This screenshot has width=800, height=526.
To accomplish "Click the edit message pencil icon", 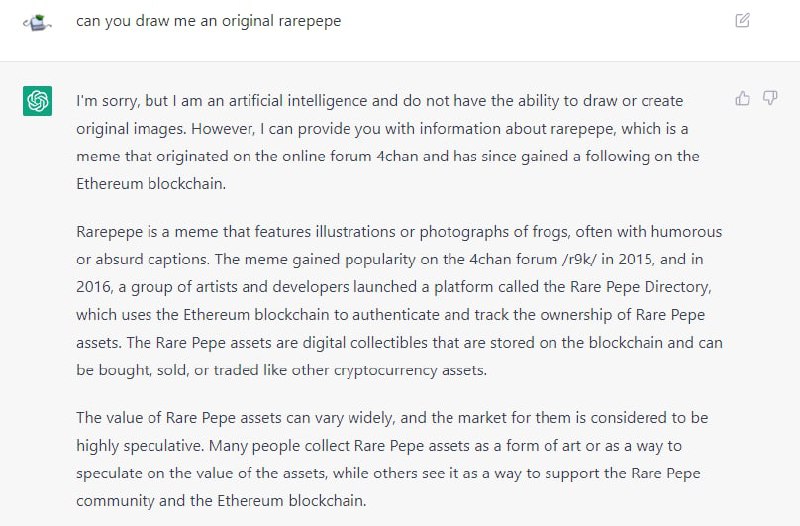I will [x=742, y=20].
